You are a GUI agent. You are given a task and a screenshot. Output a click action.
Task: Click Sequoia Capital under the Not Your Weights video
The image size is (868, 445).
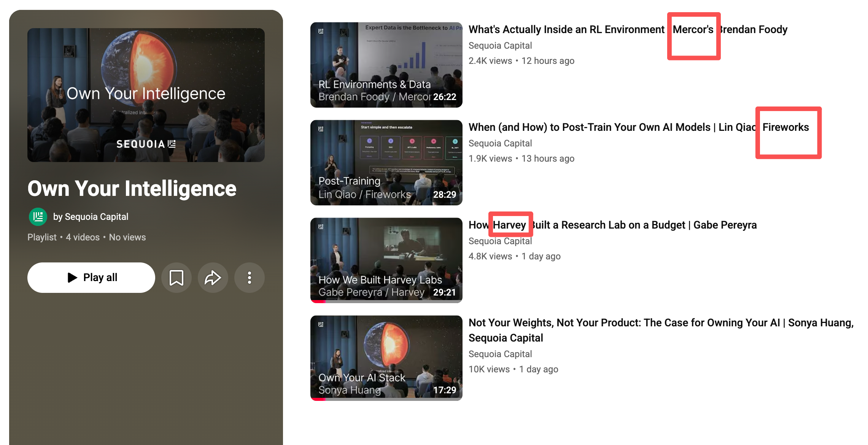[500, 354]
